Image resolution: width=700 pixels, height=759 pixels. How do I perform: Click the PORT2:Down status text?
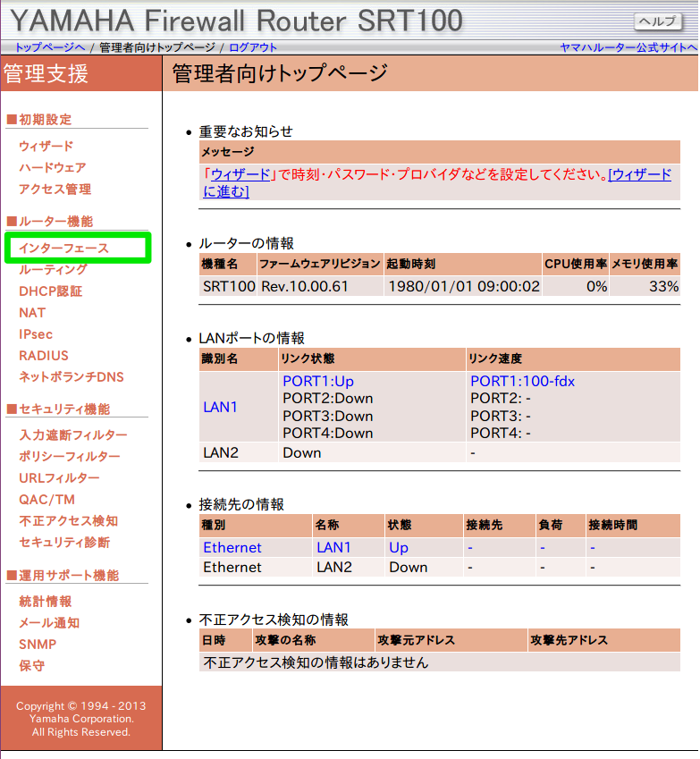pyautogui.click(x=328, y=399)
